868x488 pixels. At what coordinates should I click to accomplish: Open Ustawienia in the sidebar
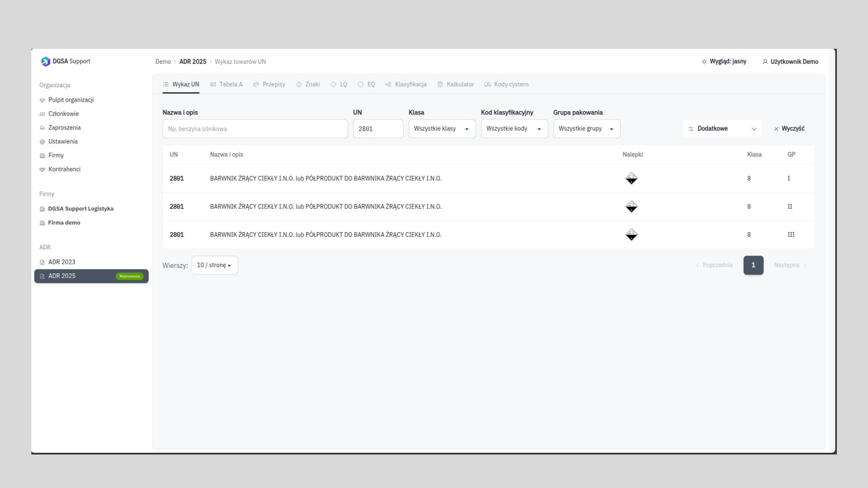click(91, 142)
